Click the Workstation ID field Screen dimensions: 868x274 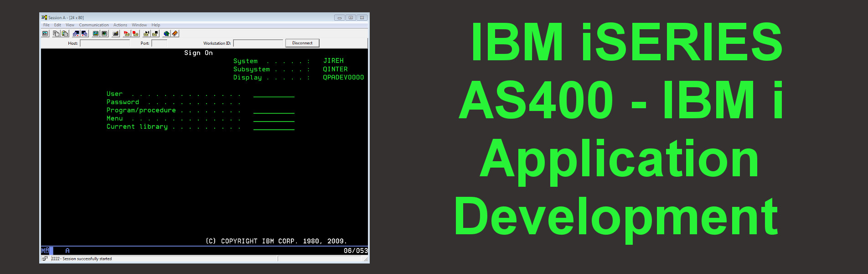point(258,43)
